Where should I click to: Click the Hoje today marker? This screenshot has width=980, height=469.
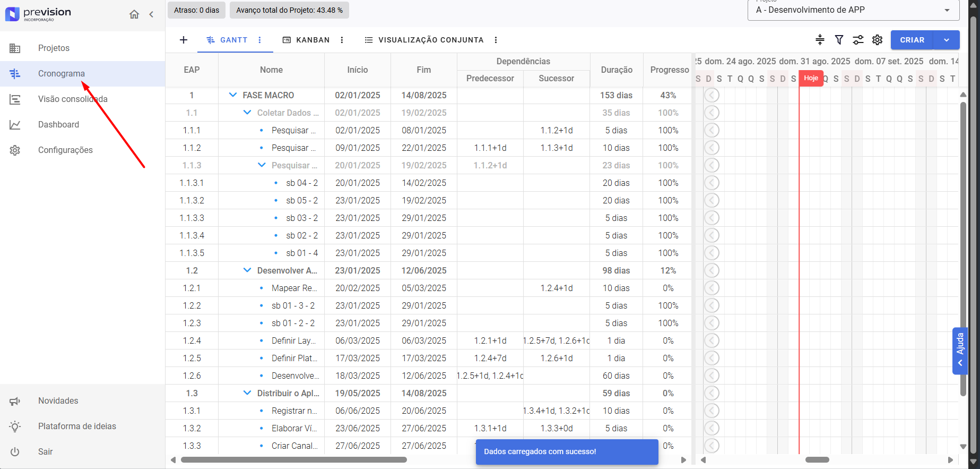[x=811, y=78]
